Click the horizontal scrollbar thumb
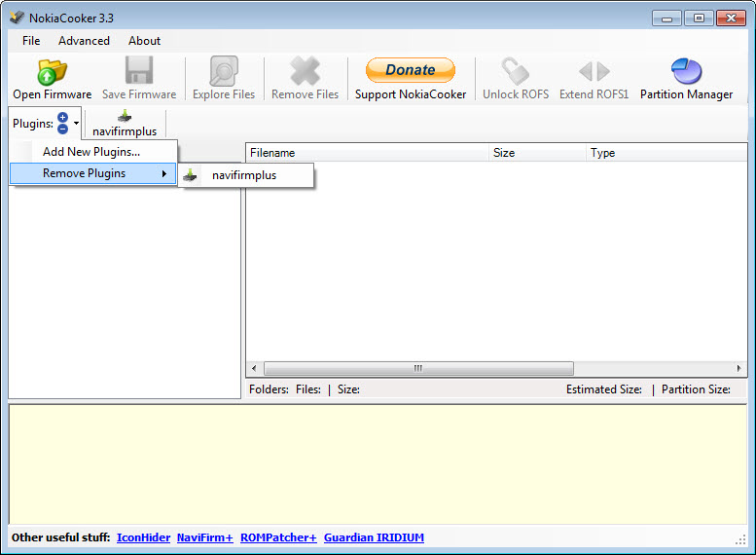The width and height of the screenshot is (756, 555). [418, 369]
